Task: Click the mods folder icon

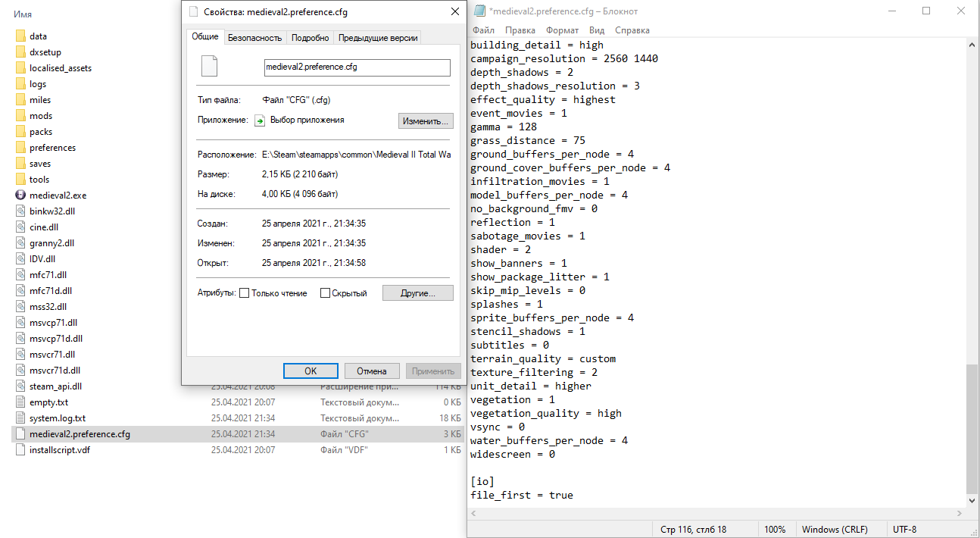Action: click(x=20, y=116)
